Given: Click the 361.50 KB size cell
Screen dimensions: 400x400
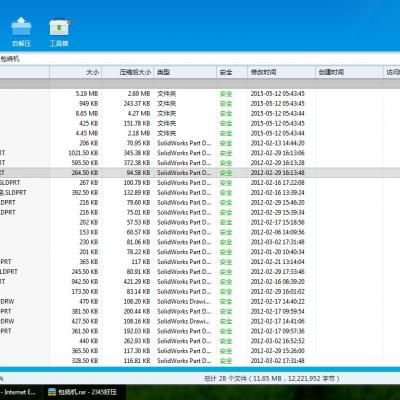Looking at the screenshot, I should point(85,331).
